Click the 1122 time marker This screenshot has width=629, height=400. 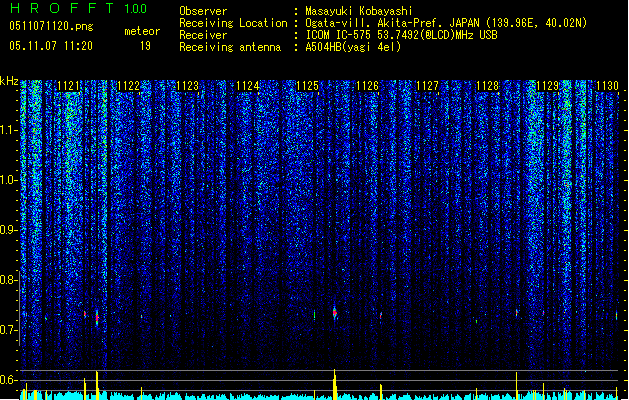[x=128, y=86]
